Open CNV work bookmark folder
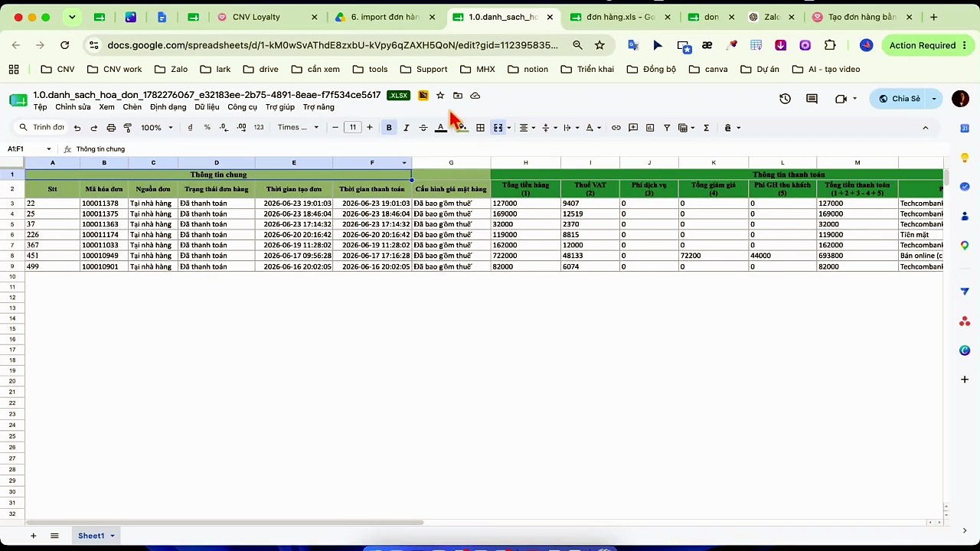The image size is (980, 551). tap(114, 69)
